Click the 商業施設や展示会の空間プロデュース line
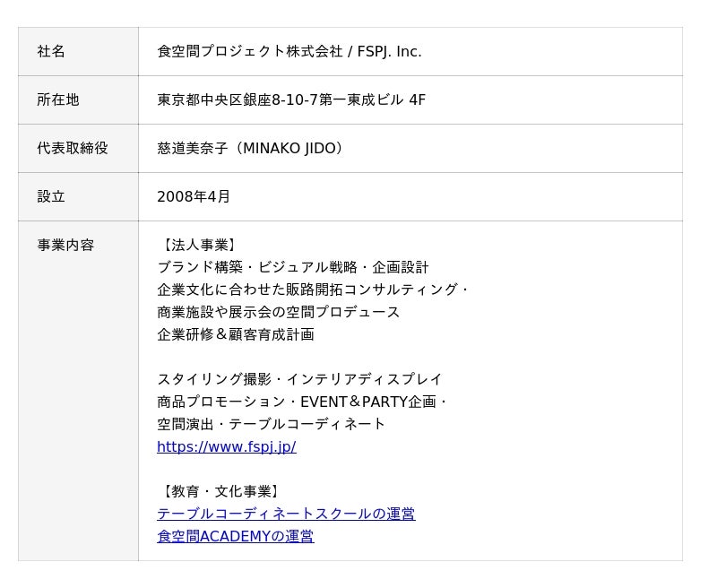This screenshot has width=717, height=588. [278, 312]
